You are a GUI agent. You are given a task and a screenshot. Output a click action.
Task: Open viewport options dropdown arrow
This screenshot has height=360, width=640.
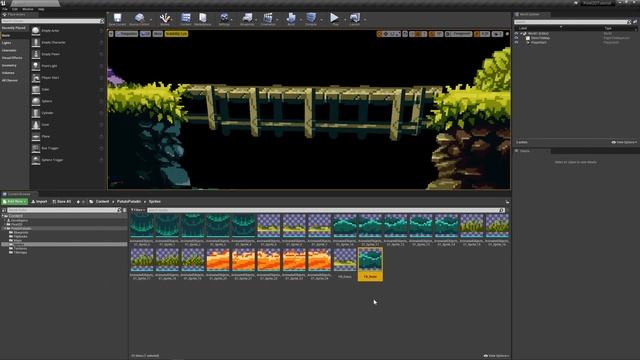pyautogui.click(x=111, y=34)
